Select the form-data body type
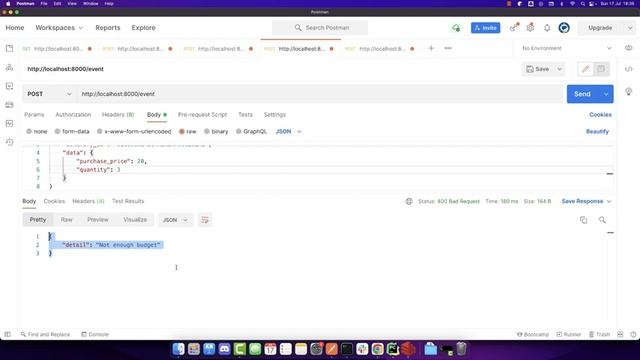The image size is (640, 360). [x=72, y=131]
